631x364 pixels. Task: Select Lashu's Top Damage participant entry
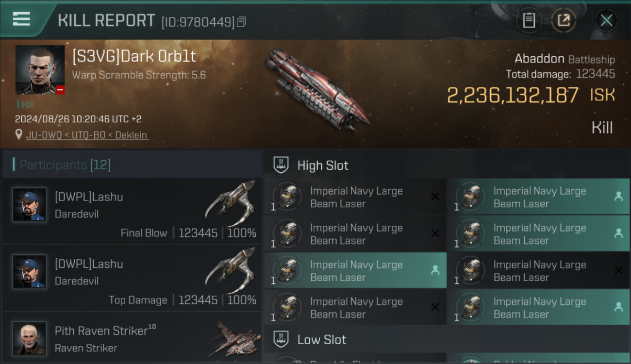click(x=132, y=278)
